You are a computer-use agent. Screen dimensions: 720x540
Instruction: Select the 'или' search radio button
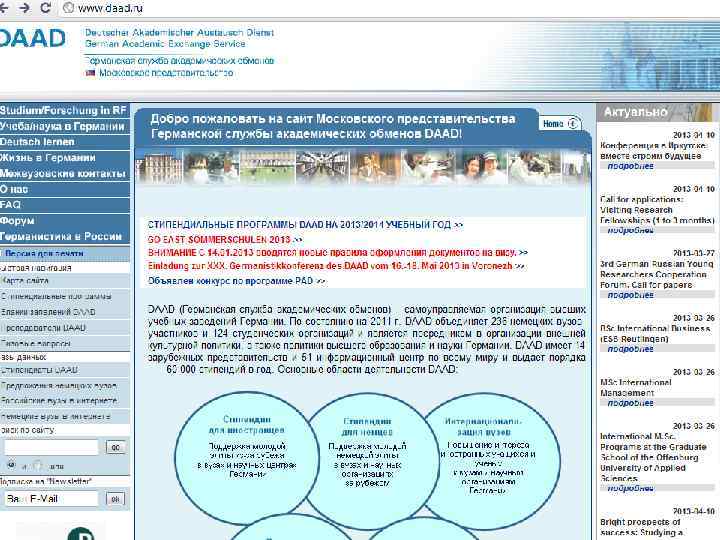(x=39, y=466)
